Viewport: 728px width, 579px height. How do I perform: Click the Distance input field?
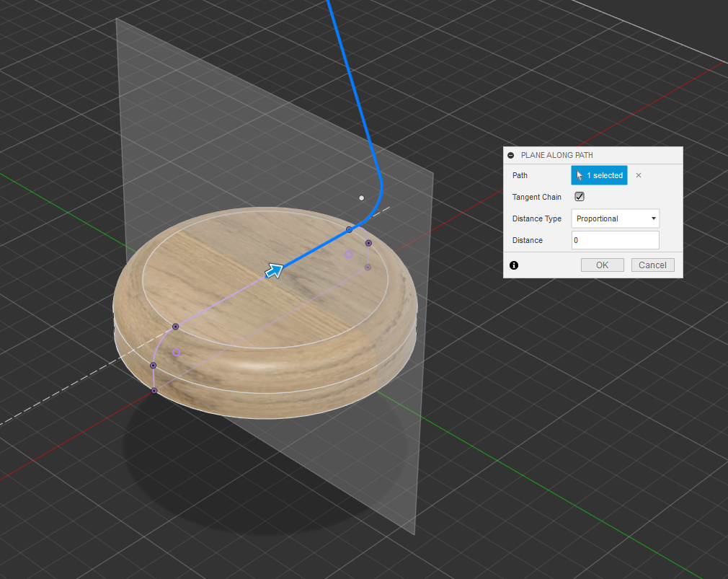pos(615,240)
